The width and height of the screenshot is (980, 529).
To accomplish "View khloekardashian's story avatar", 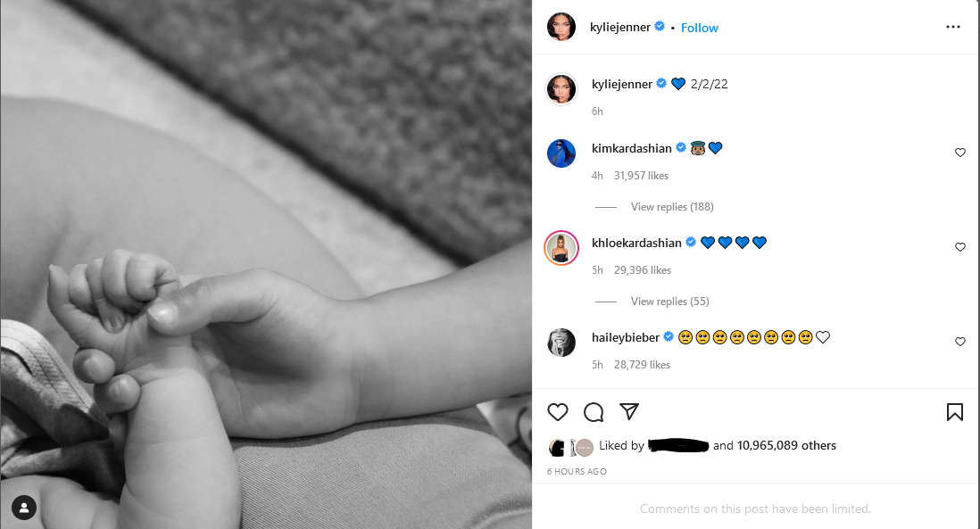I will coord(561,248).
